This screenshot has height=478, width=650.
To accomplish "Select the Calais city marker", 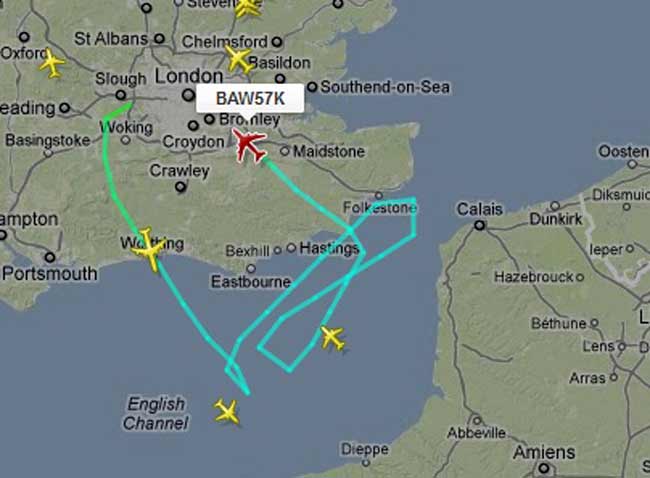I will [x=480, y=226].
